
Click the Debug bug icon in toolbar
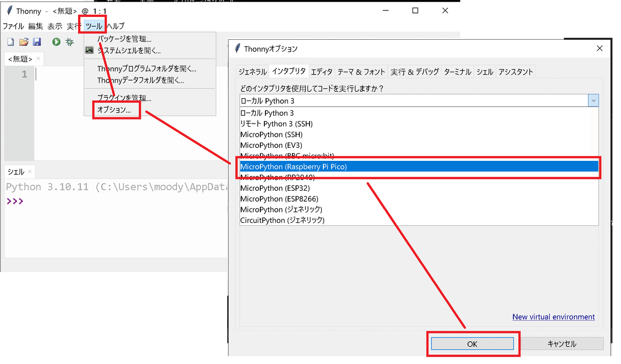coord(69,42)
